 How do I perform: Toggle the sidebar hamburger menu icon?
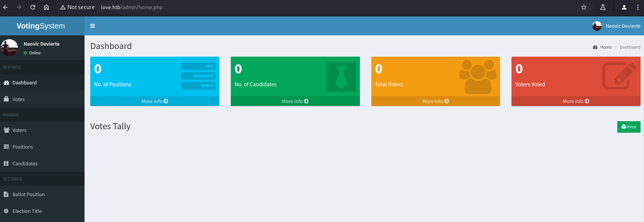(x=93, y=26)
